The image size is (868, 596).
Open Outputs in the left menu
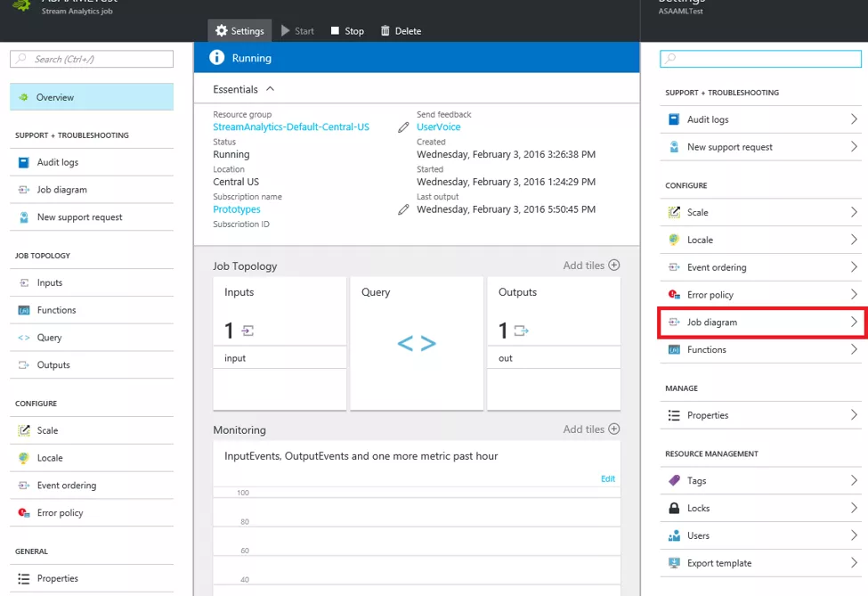pyautogui.click(x=92, y=365)
